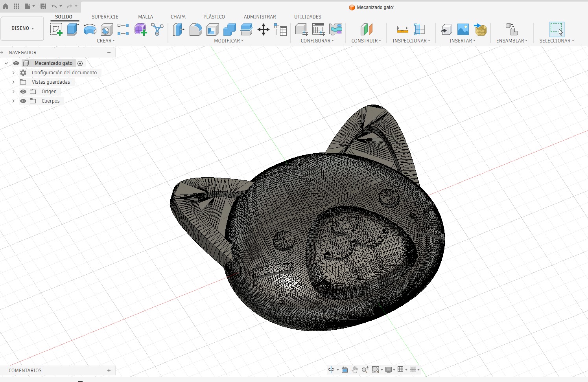
Task: Click the Offset Plane construct icon
Action: 366,29
